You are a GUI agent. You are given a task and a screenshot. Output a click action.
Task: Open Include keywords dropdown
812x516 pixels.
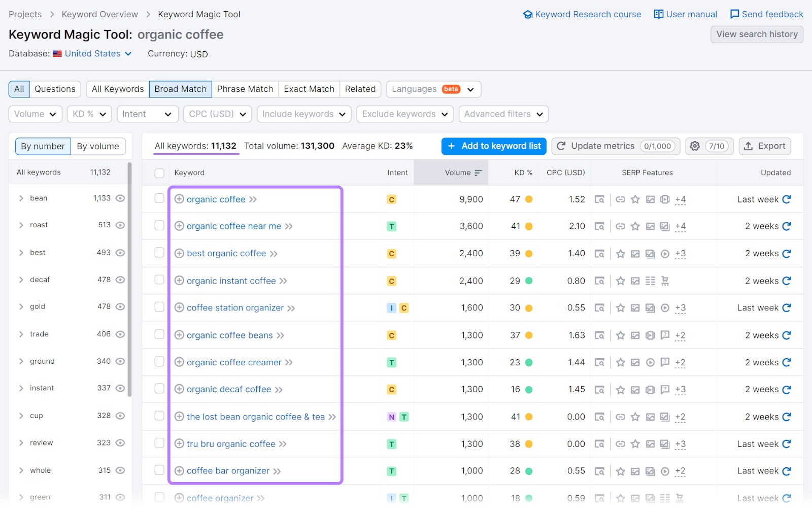click(304, 114)
